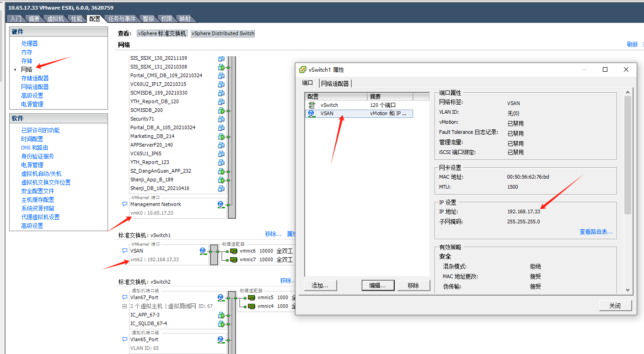Click VM icon beside VC60U2_IP17_20210315

[221, 85]
